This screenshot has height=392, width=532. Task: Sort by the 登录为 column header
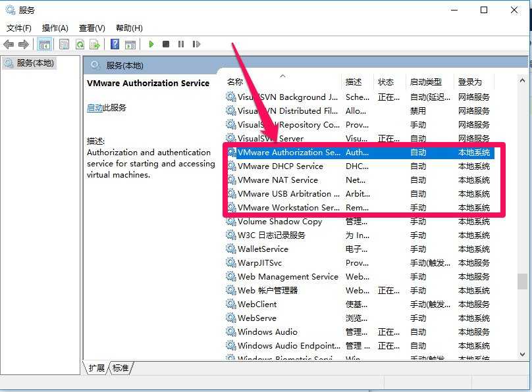[474, 82]
